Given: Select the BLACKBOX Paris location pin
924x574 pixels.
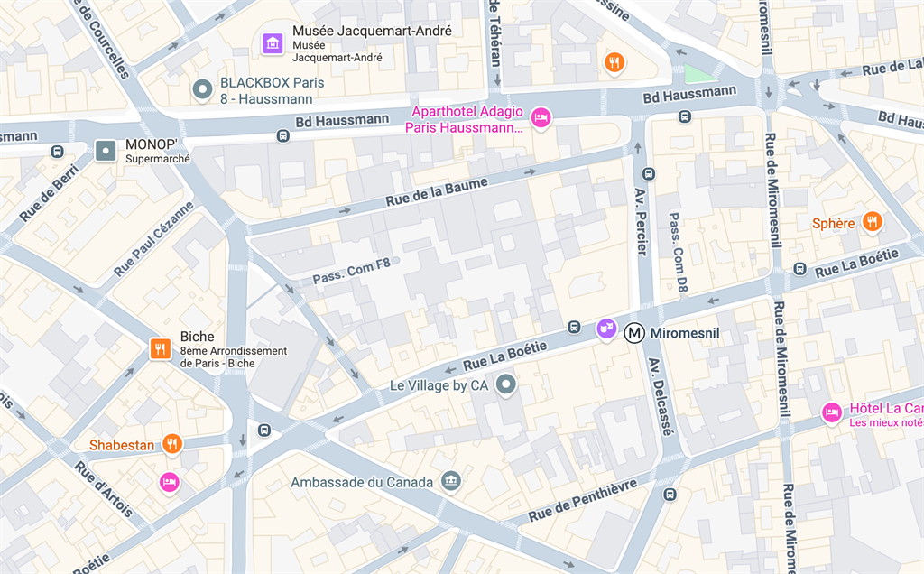Looking at the screenshot, I should [x=203, y=90].
